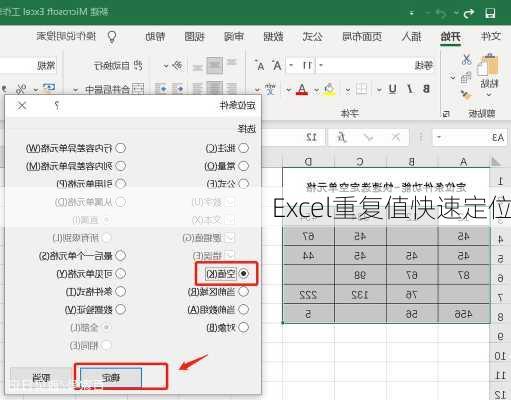511x400 pixels.
Task: Select the 当前区域(R) radio button
Action: pos(244,292)
